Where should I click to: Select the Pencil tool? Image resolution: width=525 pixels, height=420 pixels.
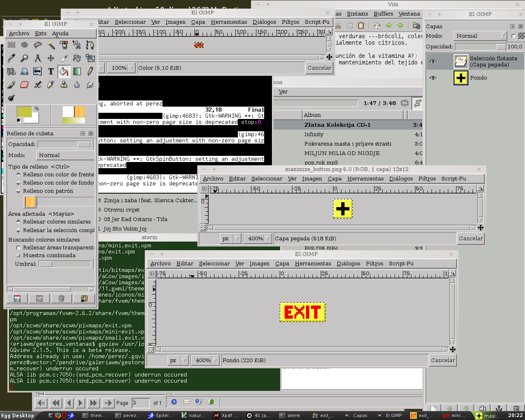tap(90, 71)
